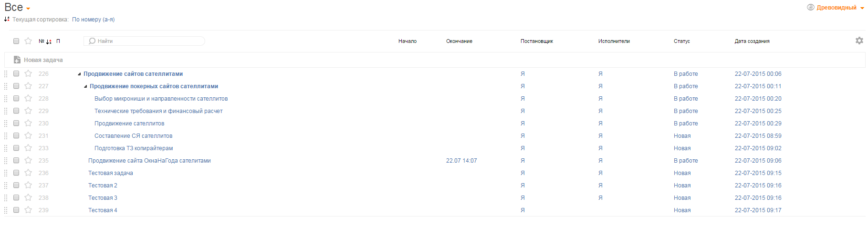
Task: Collapse the Продвижение сайтов сателлитами tree node
Action: coord(79,74)
